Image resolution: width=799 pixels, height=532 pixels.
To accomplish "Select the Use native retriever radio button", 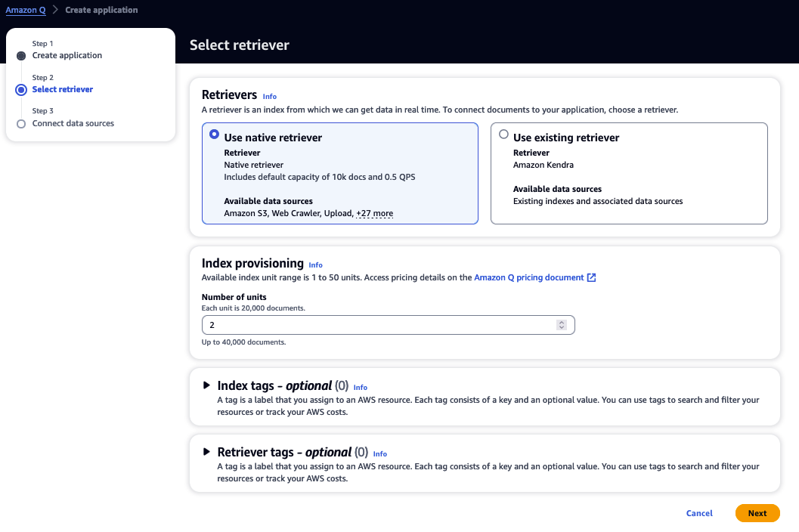I will pos(215,135).
